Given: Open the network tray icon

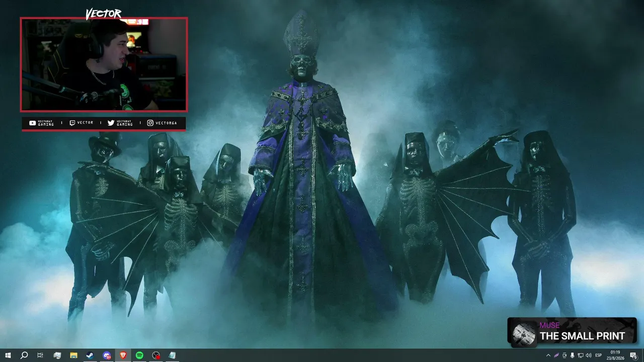Looking at the screenshot, I should click(x=581, y=355).
